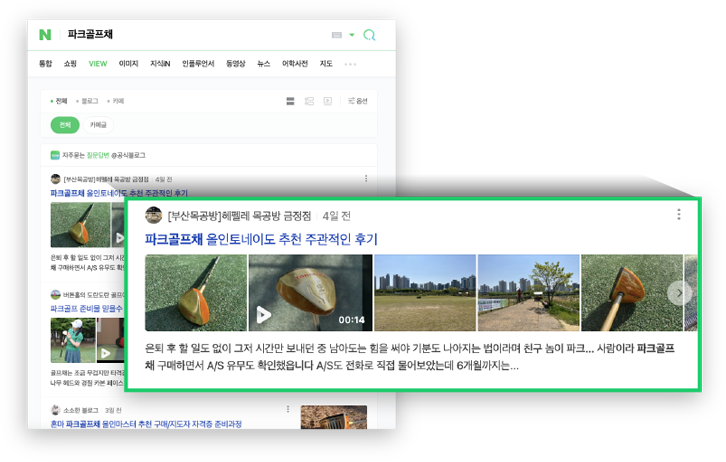The image size is (726, 462).
Task: Go to the 인플루언서 tab
Action: [x=198, y=64]
